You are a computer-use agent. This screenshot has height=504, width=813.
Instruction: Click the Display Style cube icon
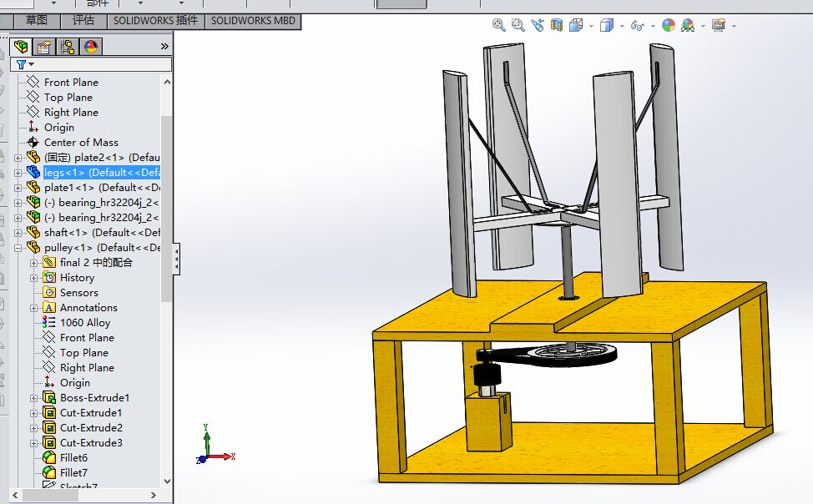[x=607, y=25]
